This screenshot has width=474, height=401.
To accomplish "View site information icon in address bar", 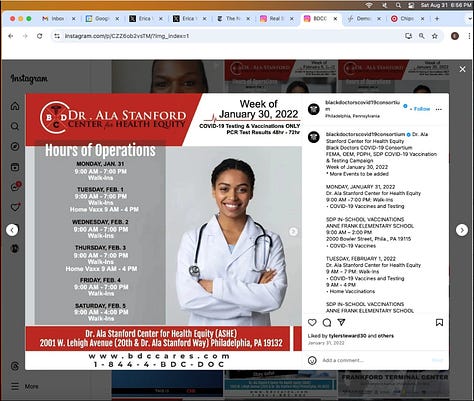I will pyautogui.click(x=57, y=36).
